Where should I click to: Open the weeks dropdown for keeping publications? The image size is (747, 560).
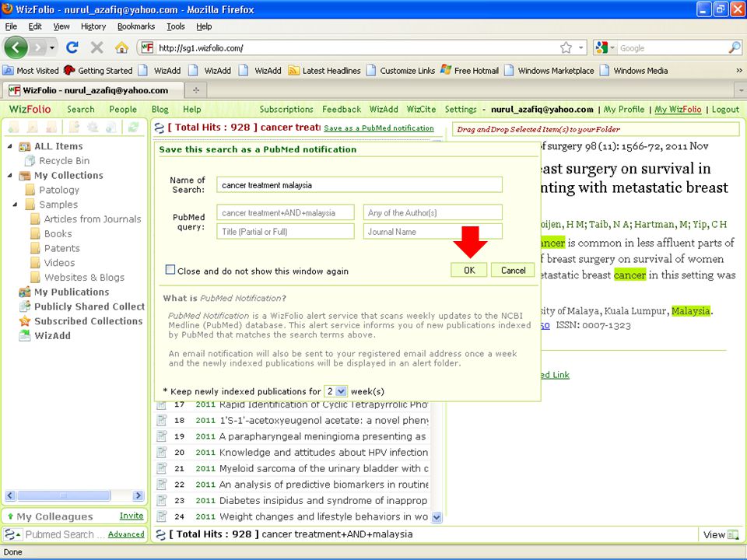pos(341,391)
